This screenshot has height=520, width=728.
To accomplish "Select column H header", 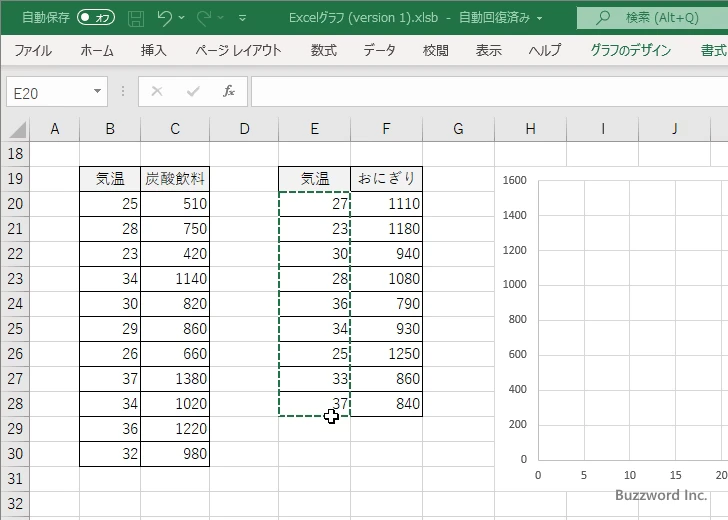I will 530,129.
